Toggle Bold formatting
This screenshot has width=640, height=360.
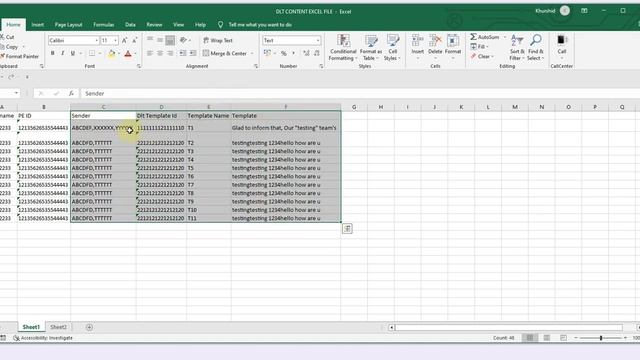53,53
